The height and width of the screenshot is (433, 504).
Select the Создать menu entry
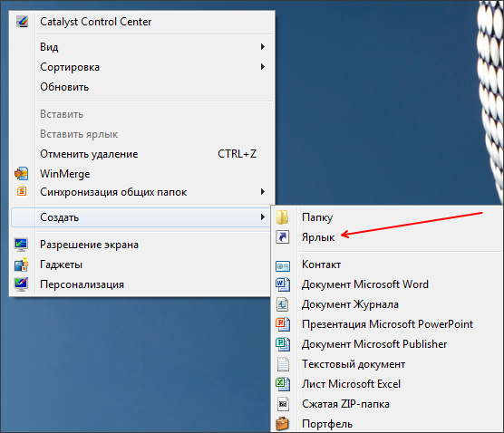coord(141,217)
